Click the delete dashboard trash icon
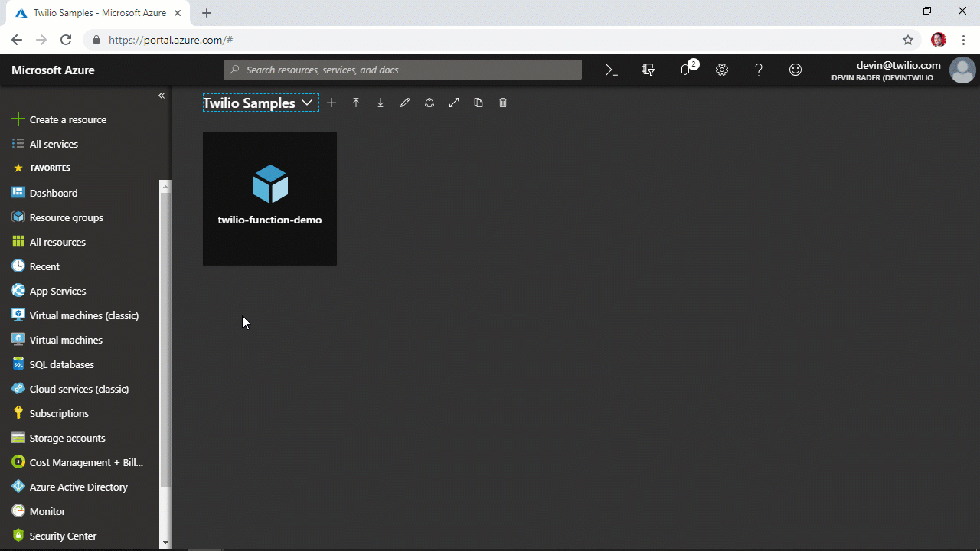The width and height of the screenshot is (980, 551). (x=503, y=103)
